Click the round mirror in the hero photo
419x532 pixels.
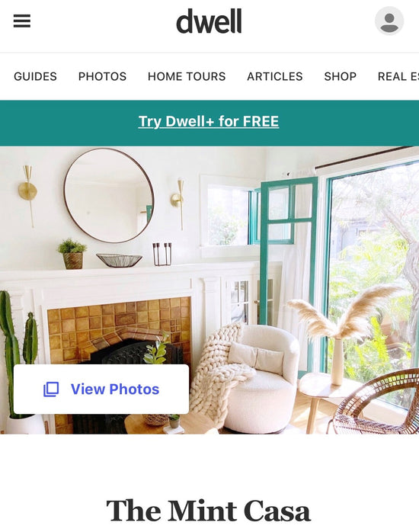pyautogui.click(x=109, y=195)
